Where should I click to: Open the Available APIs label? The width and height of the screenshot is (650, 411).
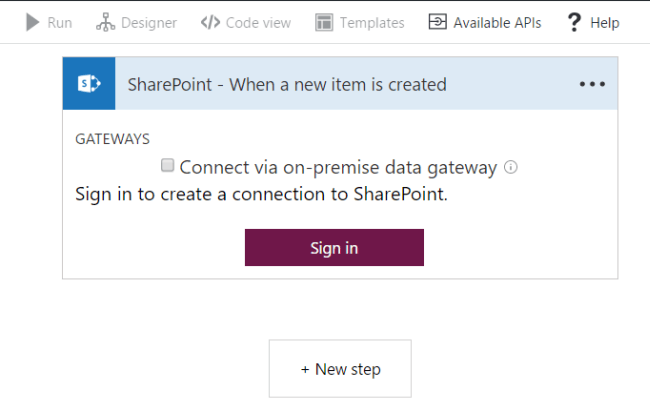[x=497, y=22]
